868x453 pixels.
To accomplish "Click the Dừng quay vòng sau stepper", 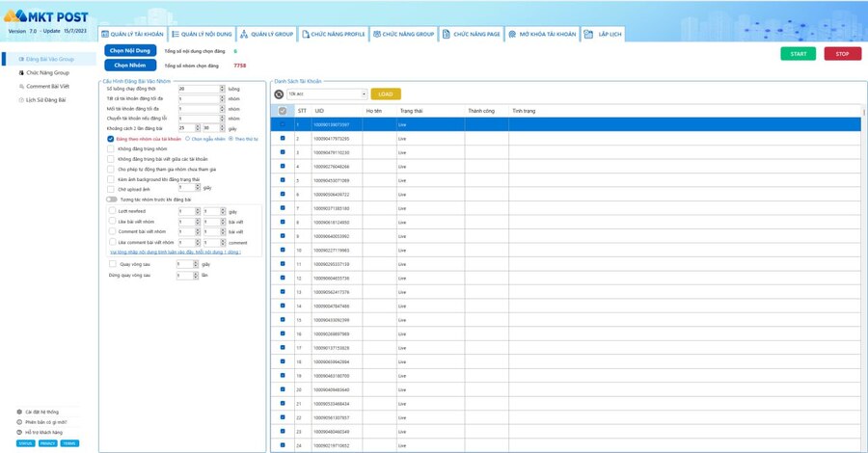I will [196, 276].
